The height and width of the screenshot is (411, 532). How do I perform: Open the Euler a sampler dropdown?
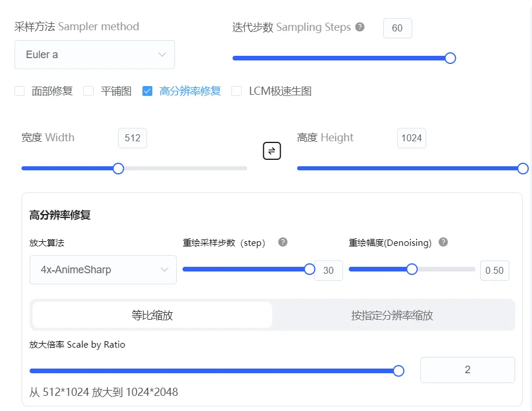coord(95,55)
